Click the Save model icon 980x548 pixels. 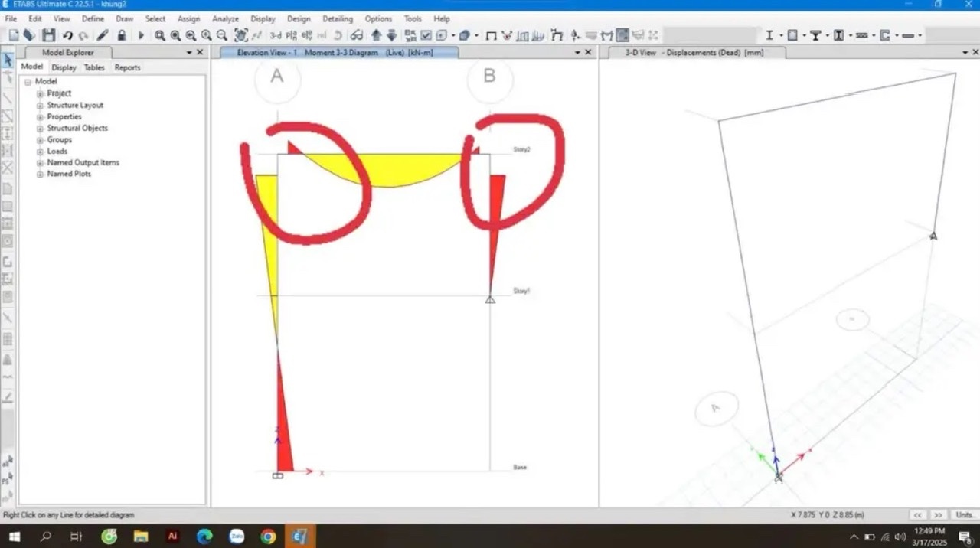coord(48,35)
